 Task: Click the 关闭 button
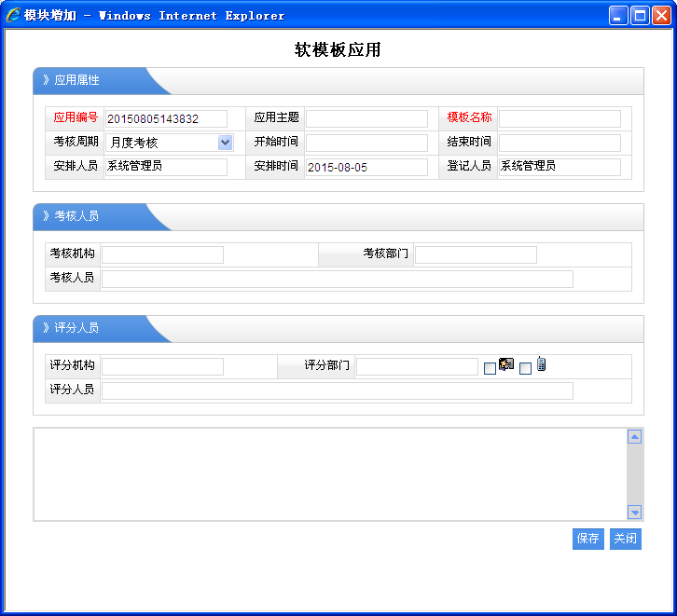tap(625, 539)
